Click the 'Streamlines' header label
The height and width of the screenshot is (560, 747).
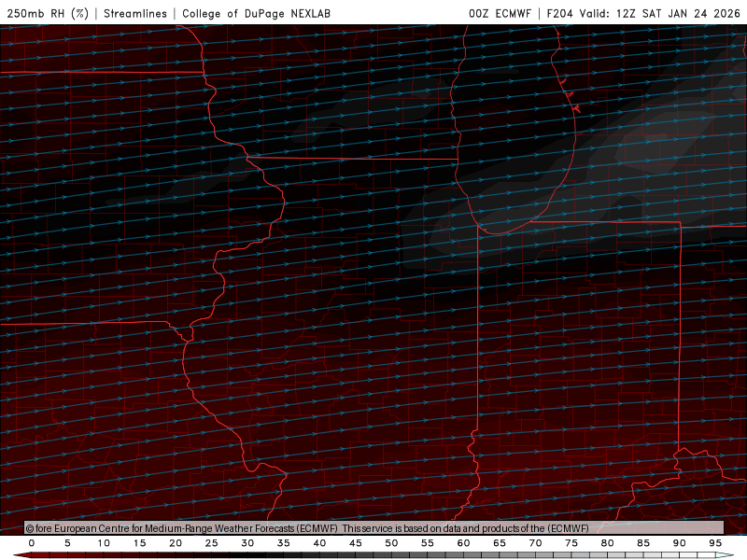click(x=135, y=13)
